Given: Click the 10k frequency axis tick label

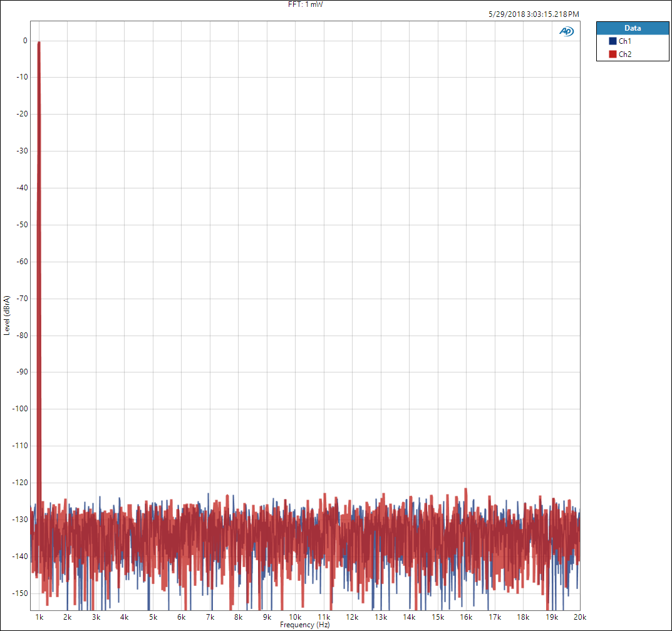Looking at the screenshot, I should (x=295, y=617).
